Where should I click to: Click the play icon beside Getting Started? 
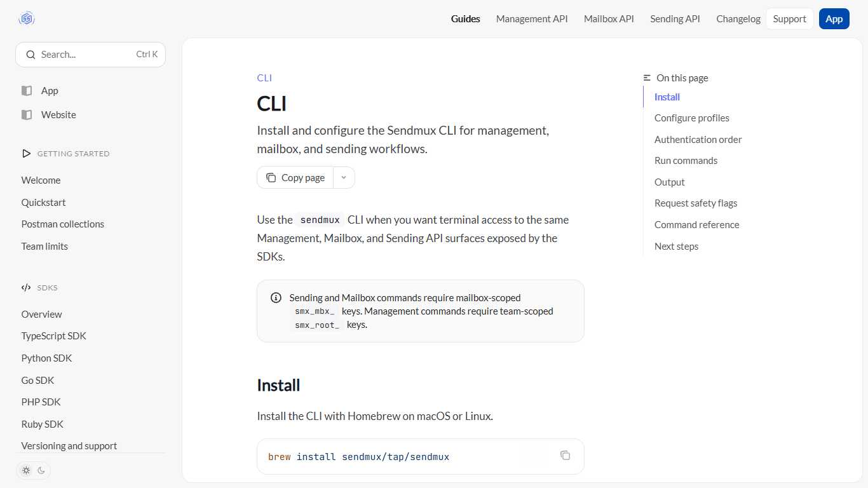coord(26,154)
